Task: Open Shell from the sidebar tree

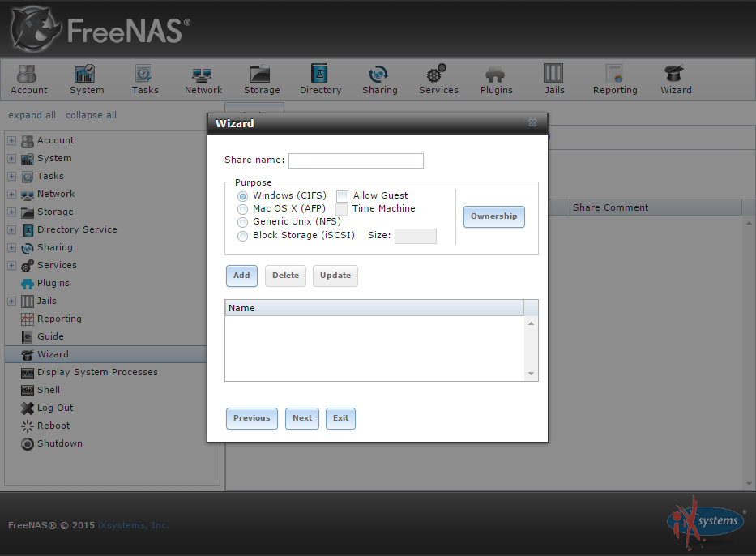Action: coord(49,390)
